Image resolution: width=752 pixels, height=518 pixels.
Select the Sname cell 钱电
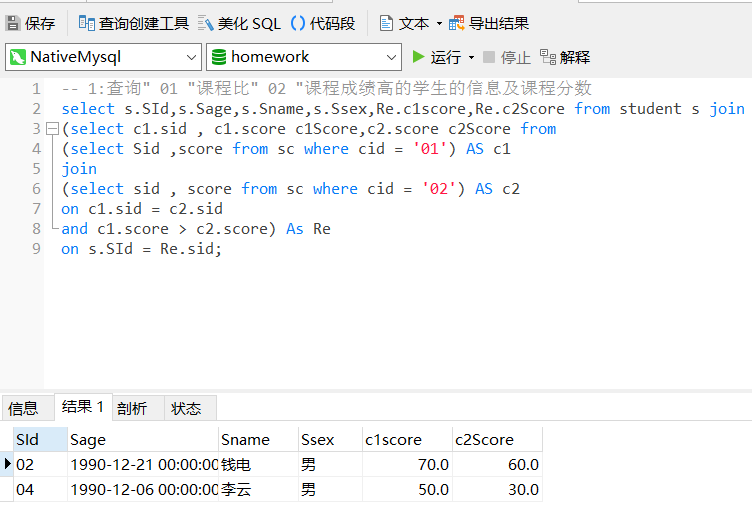(258, 464)
